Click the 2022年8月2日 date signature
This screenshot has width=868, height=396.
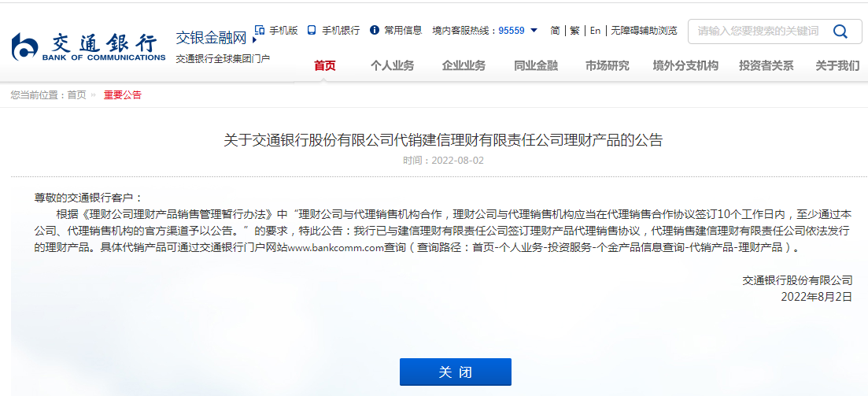click(x=817, y=296)
